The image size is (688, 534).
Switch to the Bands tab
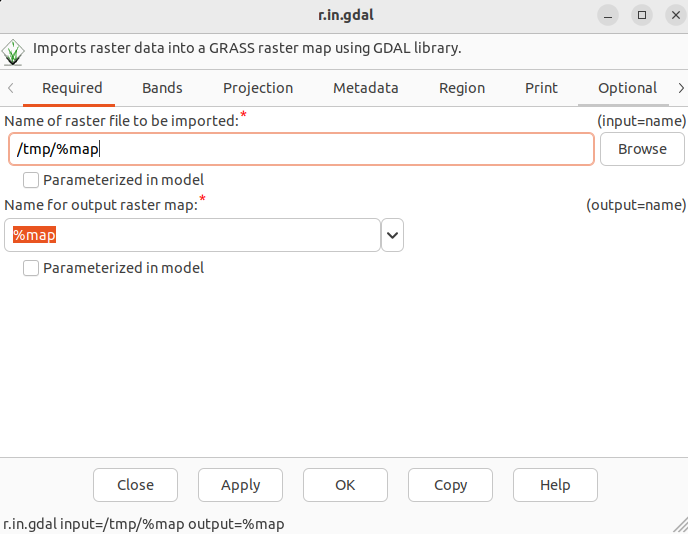pyautogui.click(x=162, y=88)
